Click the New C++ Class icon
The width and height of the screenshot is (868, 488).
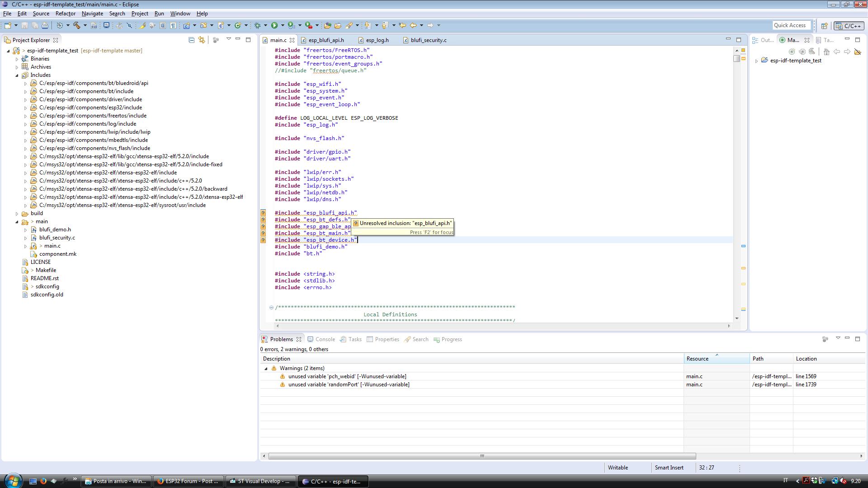pos(238,25)
